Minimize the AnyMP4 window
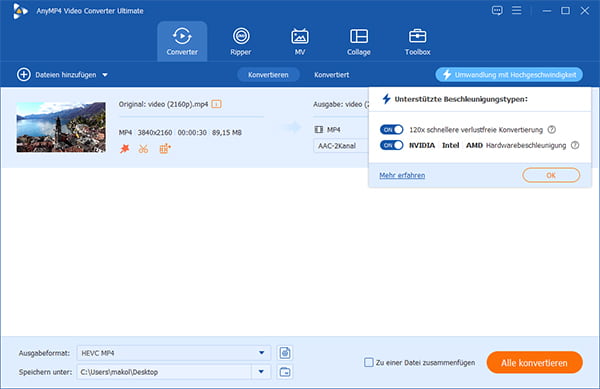 point(547,11)
